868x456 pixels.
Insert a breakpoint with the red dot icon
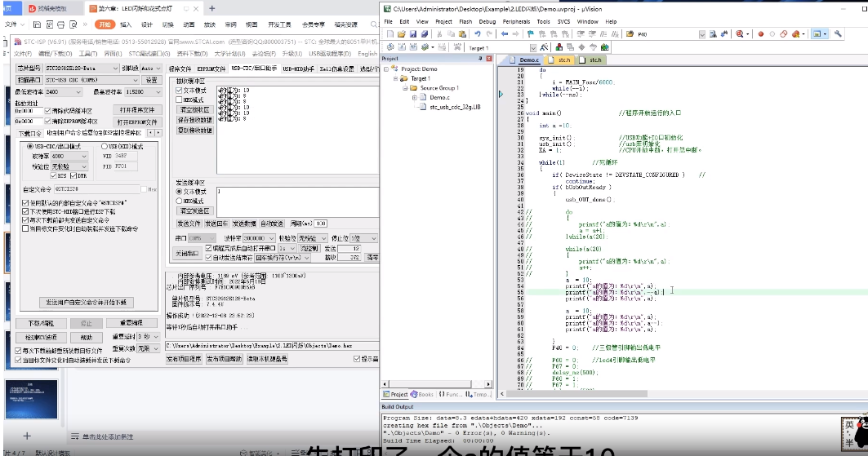click(761, 34)
